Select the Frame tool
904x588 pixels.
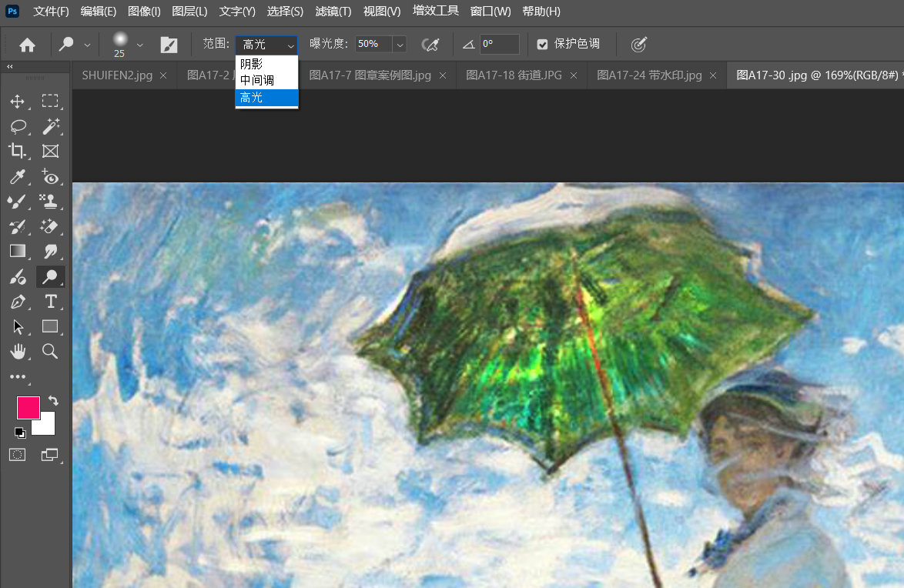point(50,151)
